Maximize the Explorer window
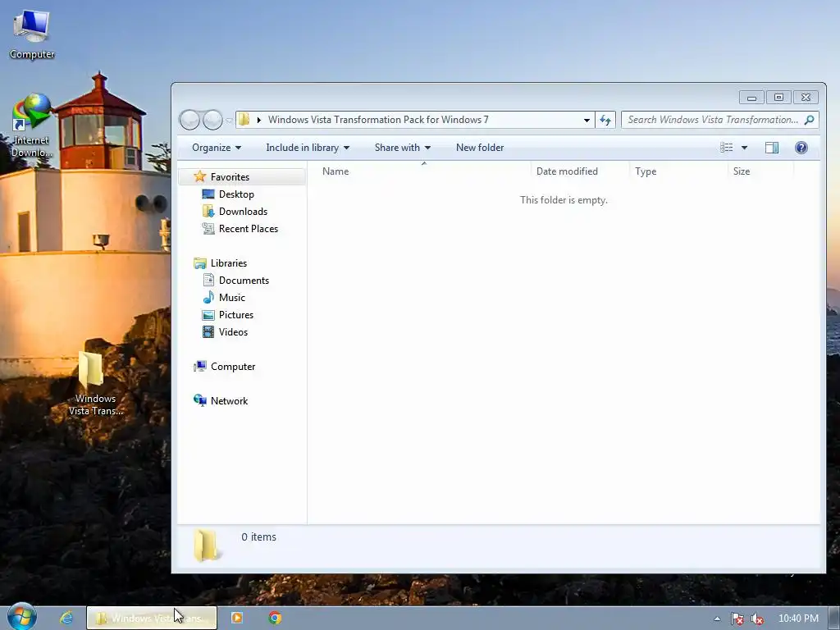The image size is (840, 630). pos(778,97)
